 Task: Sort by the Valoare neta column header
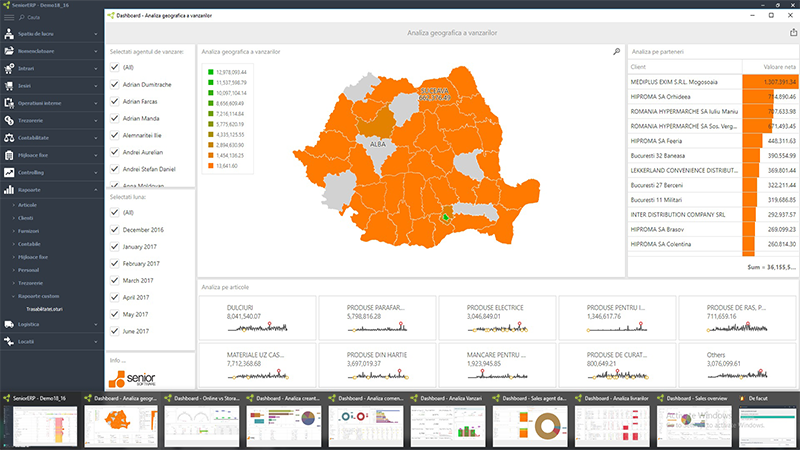pos(770,67)
